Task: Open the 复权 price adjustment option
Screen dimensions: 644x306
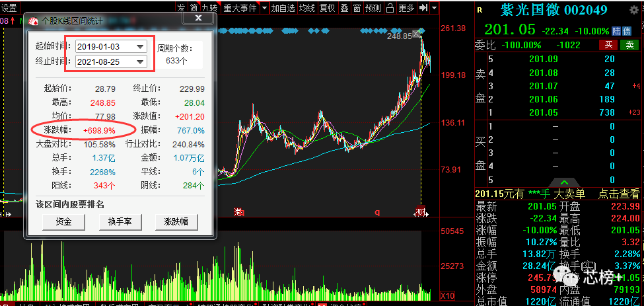Action: 328,7
